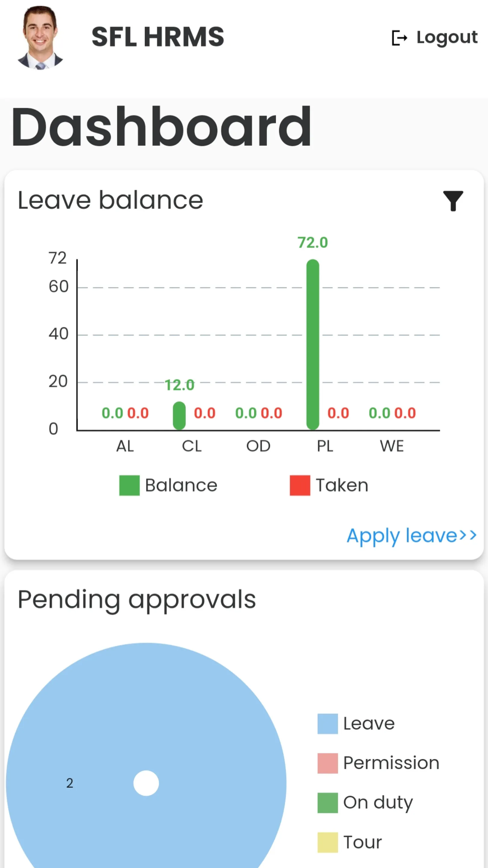Click the WE axis category label

(392, 446)
